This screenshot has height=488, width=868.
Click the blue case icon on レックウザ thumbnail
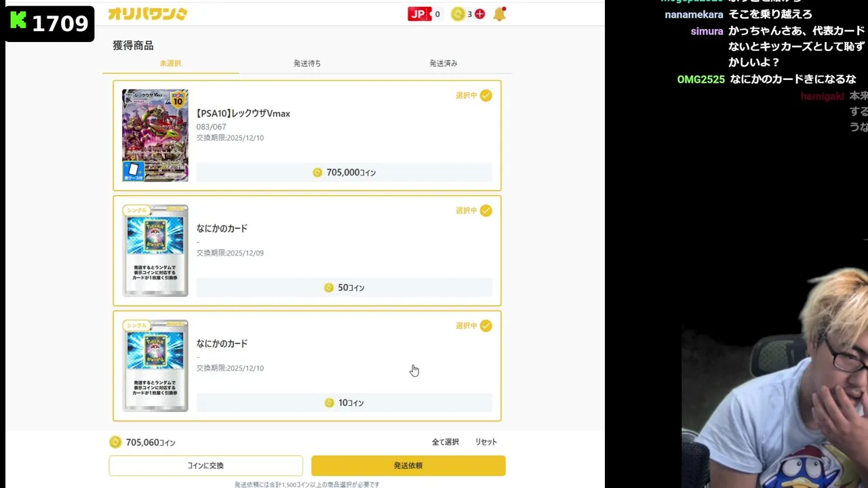(133, 171)
